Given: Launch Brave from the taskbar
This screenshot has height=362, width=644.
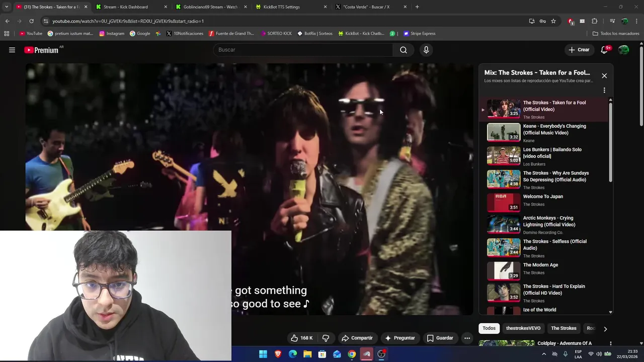Looking at the screenshot, I should pos(278,354).
